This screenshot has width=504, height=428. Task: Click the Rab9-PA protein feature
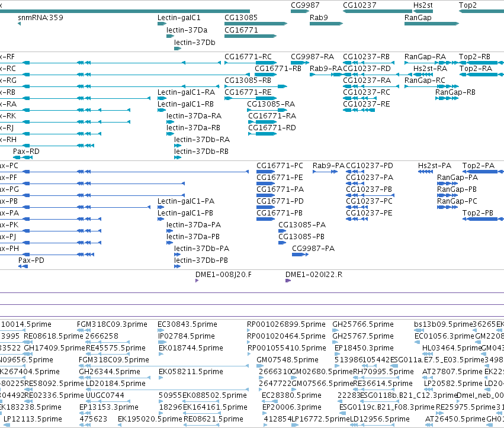pyautogui.click(x=325, y=172)
